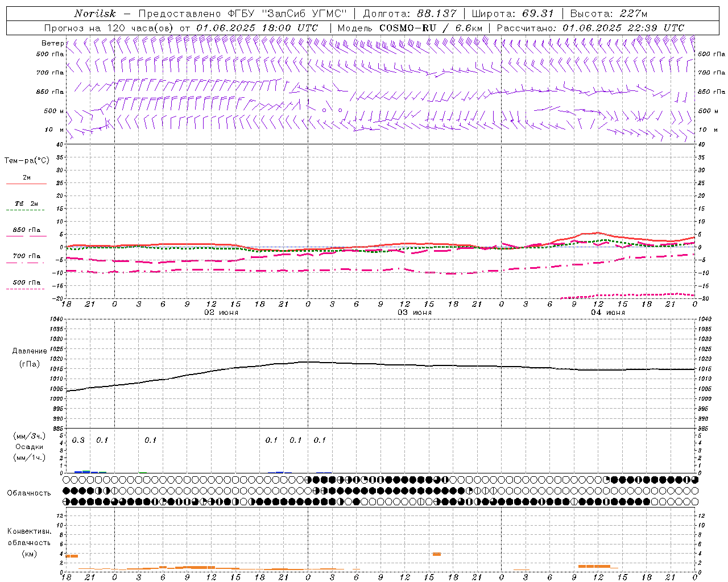Click the "02 июня" date label

tap(221, 313)
